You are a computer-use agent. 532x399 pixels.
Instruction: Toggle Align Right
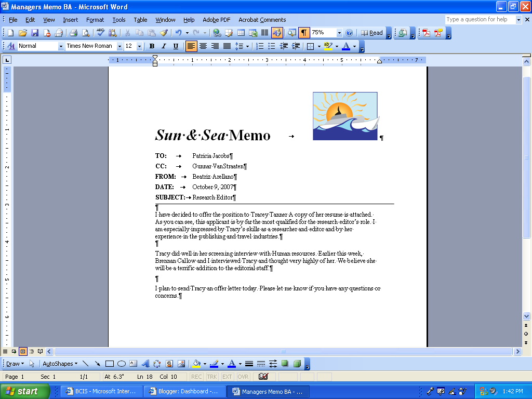[215, 46]
